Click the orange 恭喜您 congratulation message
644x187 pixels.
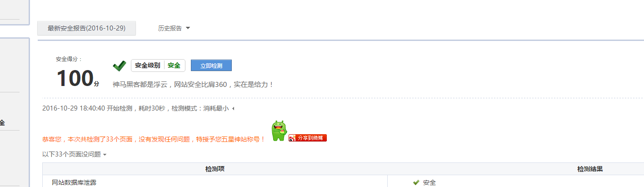154,139
